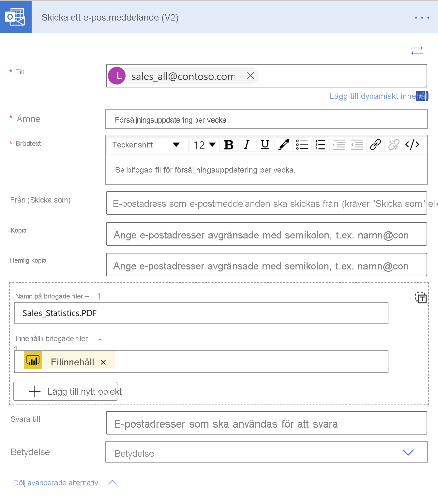Open the three-dot action menu

(x=422, y=18)
